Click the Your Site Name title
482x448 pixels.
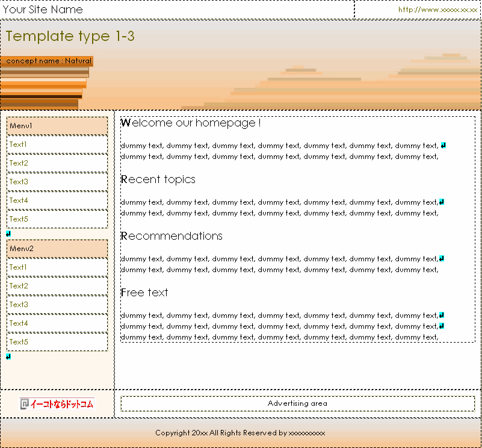(43, 10)
